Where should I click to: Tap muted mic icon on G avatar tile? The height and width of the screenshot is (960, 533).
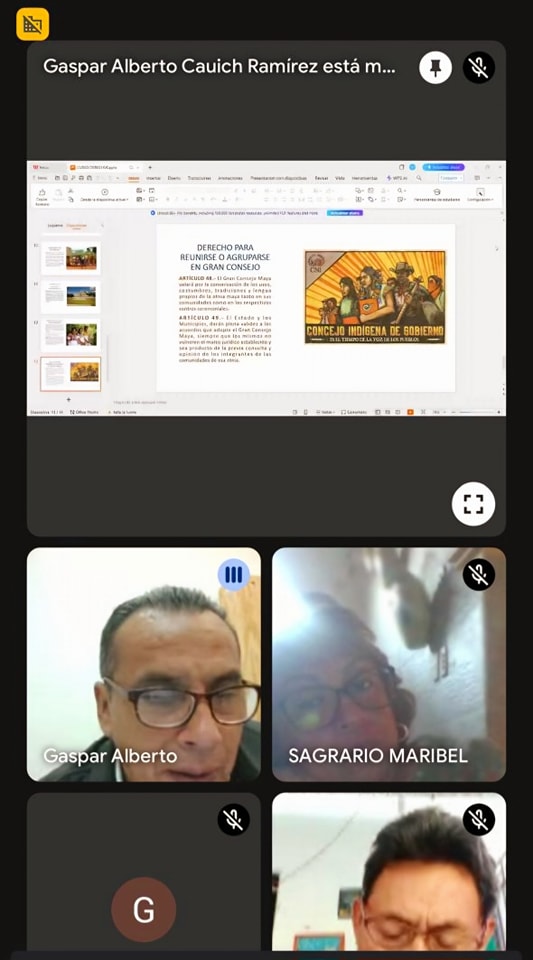233,819
